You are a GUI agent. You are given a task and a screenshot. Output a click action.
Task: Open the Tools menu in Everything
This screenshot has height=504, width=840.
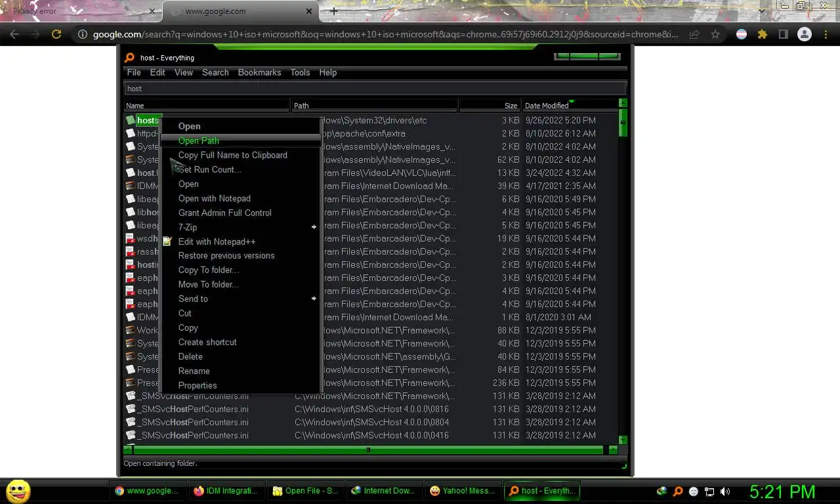[x=300, y=72]
